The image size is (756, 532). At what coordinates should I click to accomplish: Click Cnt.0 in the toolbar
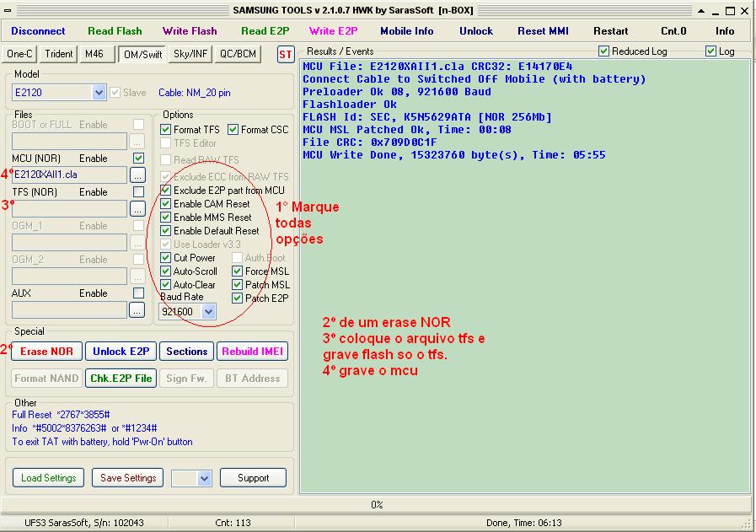pyautogui.click(x=673, y=31)
